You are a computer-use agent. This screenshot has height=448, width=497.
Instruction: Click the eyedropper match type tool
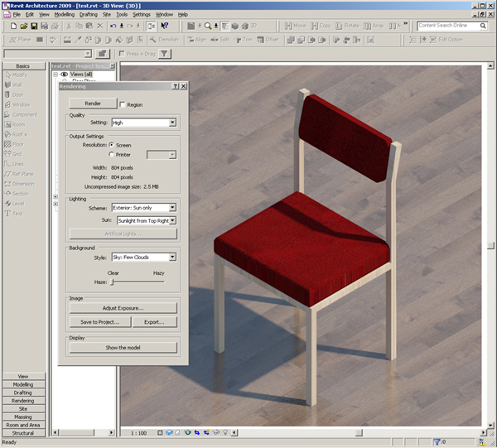(x=78, y=40)
